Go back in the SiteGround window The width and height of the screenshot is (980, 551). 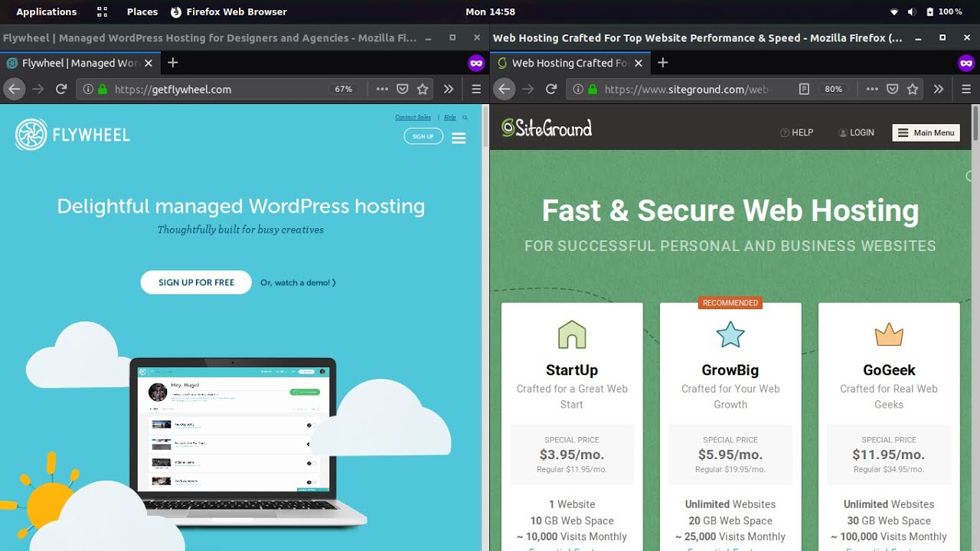(504, 89)
